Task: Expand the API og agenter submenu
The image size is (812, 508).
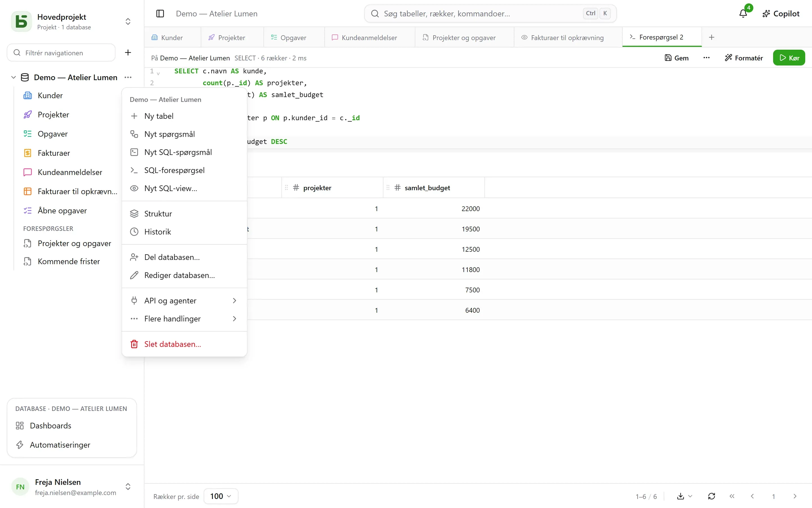Action: (x=184, y=301)
